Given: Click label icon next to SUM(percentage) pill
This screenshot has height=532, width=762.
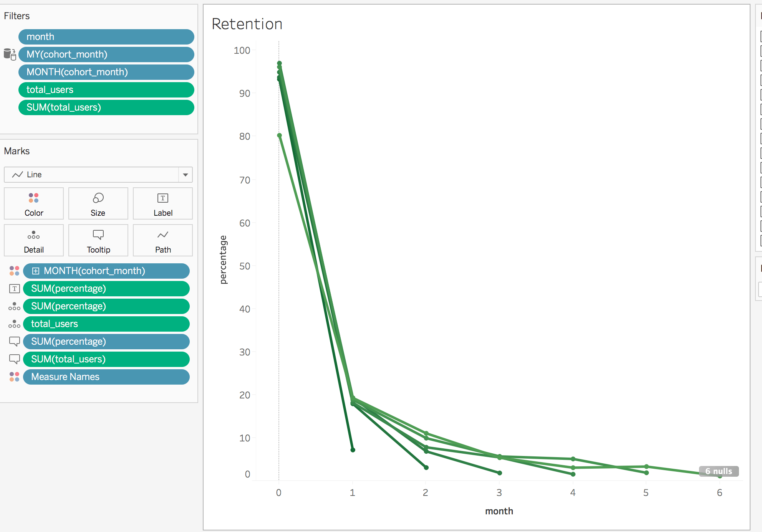Looking at the screenshot, I should click(x=14, y=289).
